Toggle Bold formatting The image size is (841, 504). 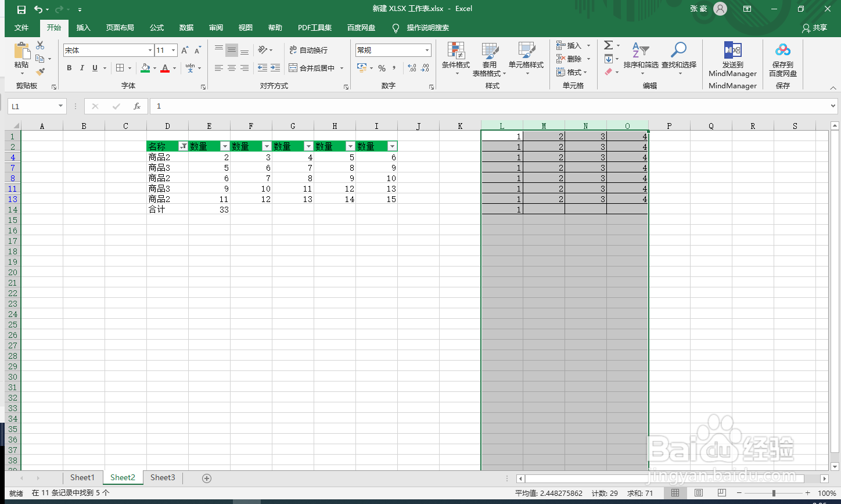69,68
